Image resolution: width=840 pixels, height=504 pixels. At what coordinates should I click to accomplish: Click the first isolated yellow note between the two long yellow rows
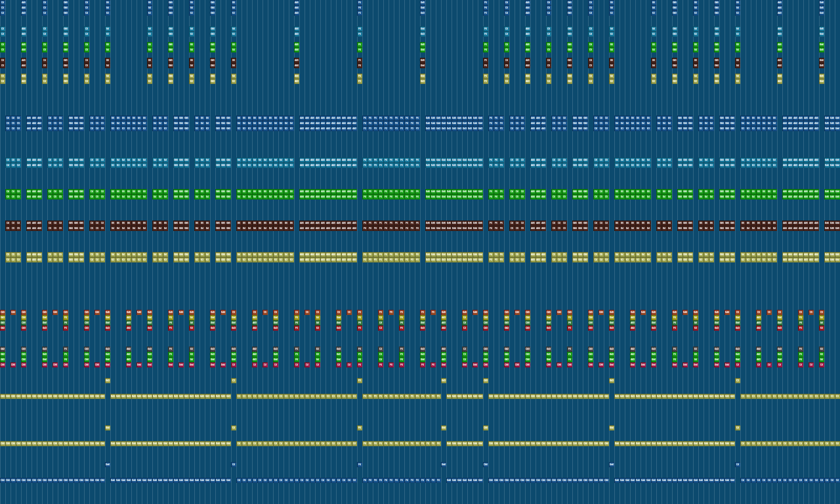click(x=108, y=428)
